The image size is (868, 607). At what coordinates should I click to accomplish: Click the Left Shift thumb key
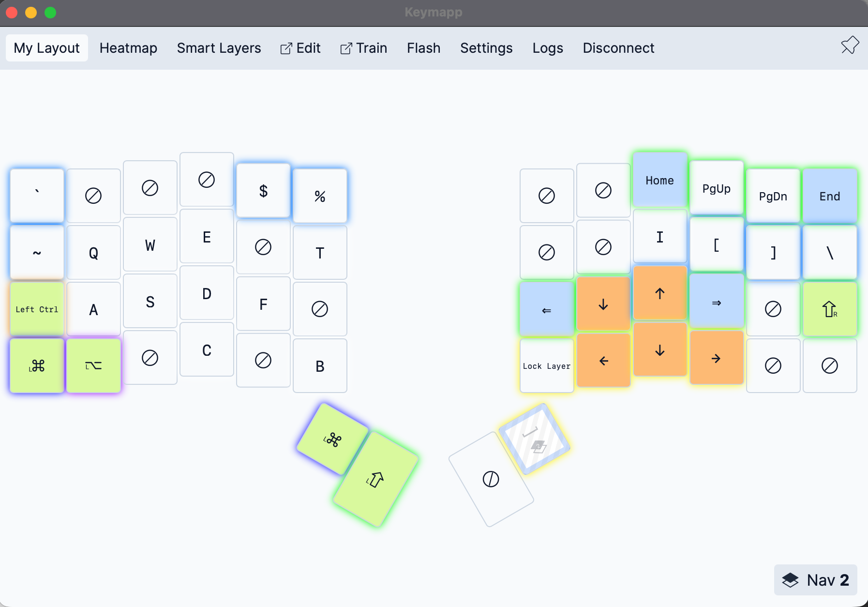[375, 479]
